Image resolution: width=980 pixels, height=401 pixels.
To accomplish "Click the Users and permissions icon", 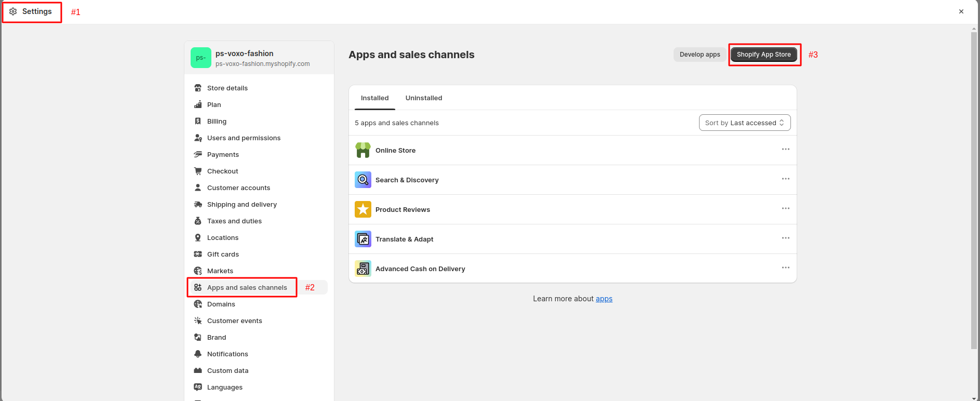I will pyautogui.click(x=198, y=138).
